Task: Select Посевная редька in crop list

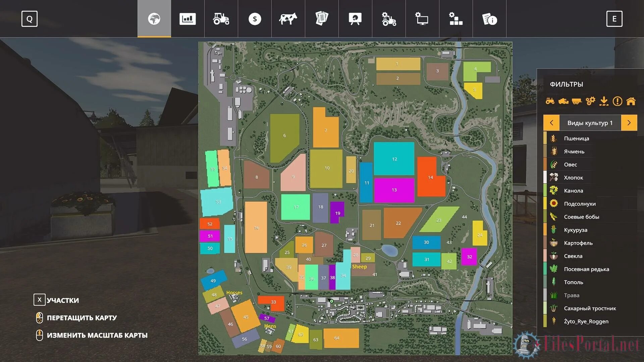Action: [590, 269]
